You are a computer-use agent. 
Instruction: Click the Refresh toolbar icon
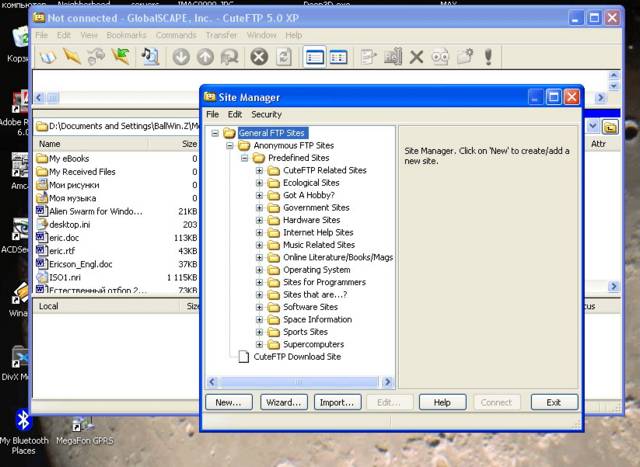tap(284, 57)
